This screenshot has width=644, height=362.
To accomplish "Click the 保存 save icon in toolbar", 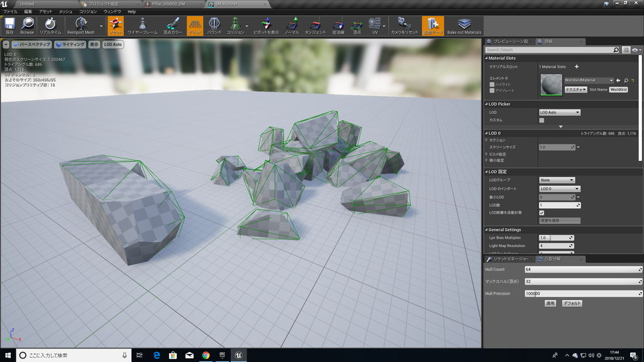I will click(x=10, y=26).
